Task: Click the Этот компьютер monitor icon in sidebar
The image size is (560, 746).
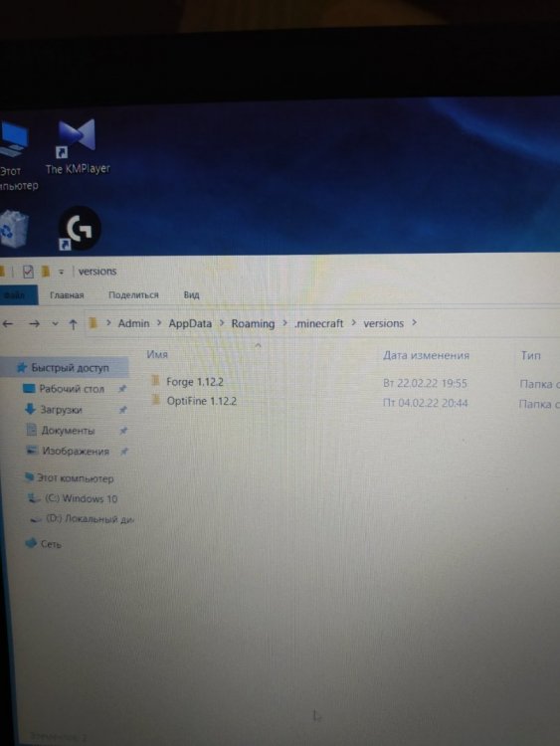Action: [30, 476]
